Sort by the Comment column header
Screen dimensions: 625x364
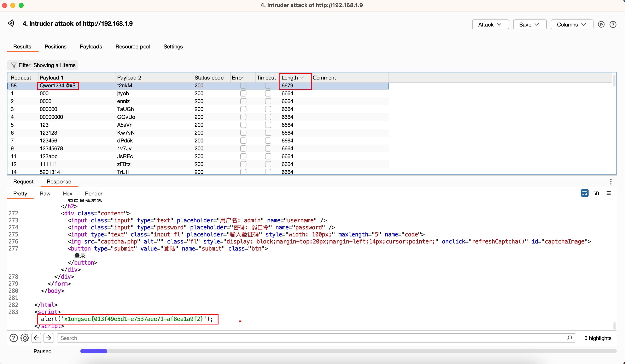350,78
